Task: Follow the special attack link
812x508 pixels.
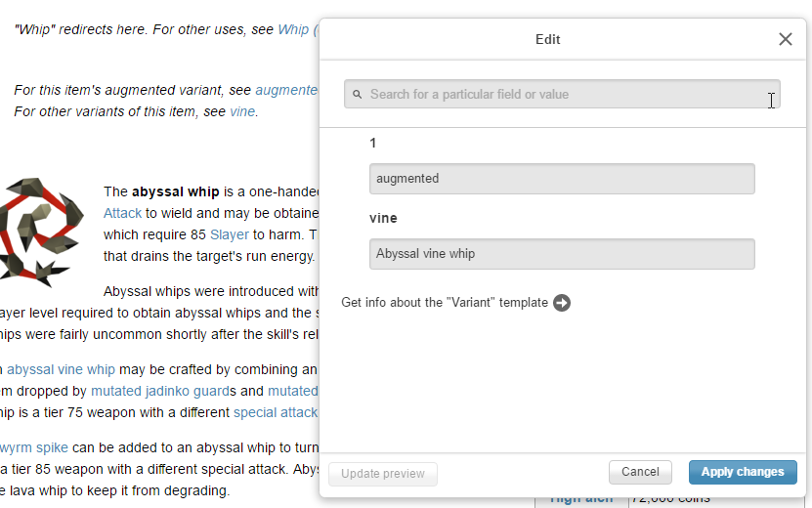Action: [x=275, y=412]
